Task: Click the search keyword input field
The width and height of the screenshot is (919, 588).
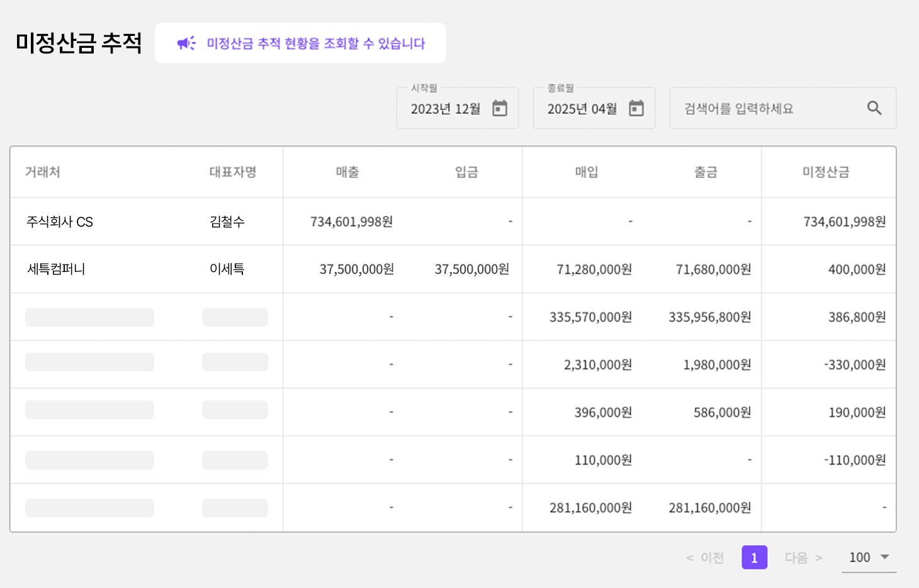Action: click(x=768, y=108)
